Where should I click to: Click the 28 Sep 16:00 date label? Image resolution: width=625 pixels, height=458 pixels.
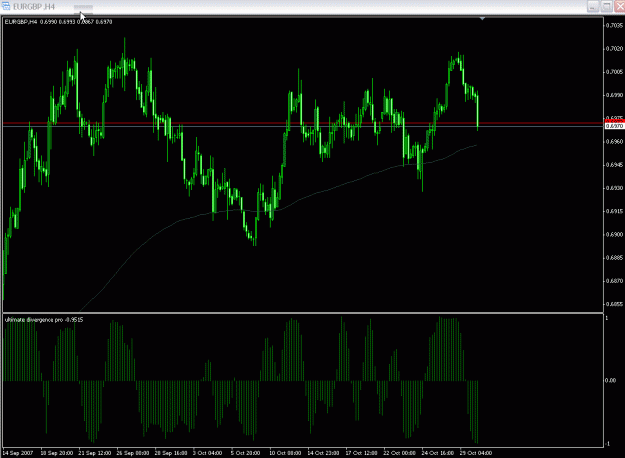(x=171, y=453)
